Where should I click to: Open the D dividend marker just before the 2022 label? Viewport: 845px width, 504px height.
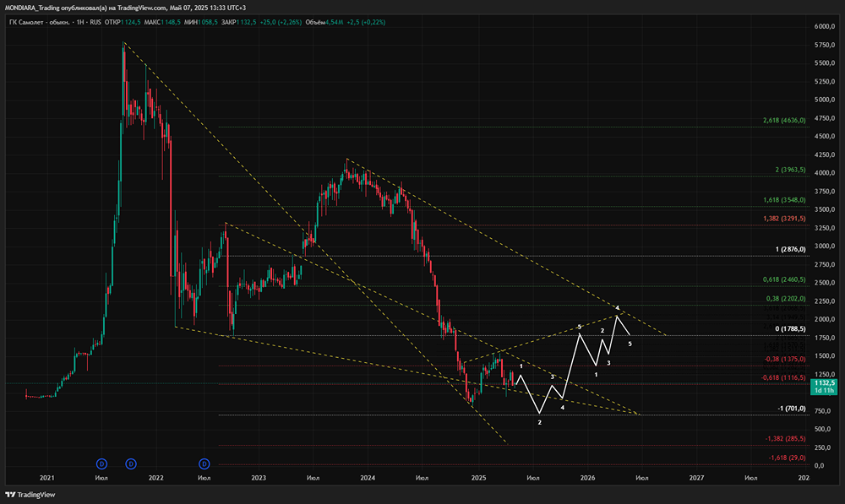pyautogui.click(x=131, y=463)
